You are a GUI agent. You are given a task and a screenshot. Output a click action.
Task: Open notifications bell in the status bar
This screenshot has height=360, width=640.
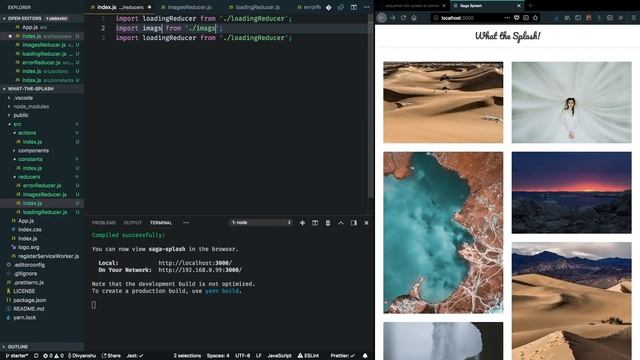tap(365, 356)
